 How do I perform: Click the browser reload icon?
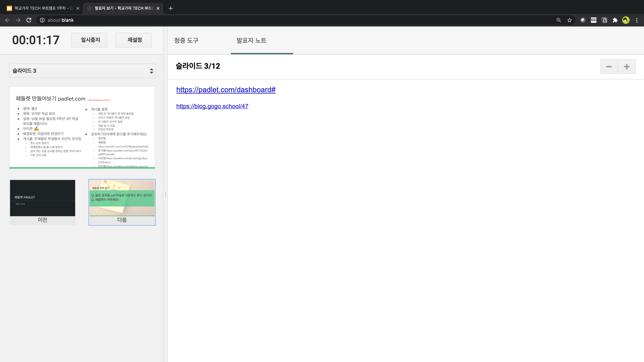tap(29, 20)
